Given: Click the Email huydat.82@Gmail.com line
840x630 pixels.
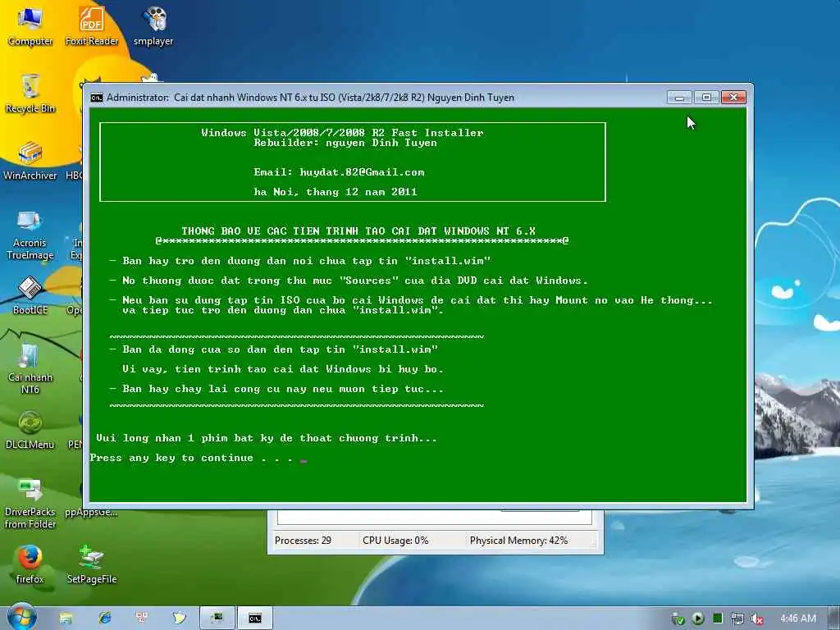Looking at the screenshot, I should tap(339, 172).
